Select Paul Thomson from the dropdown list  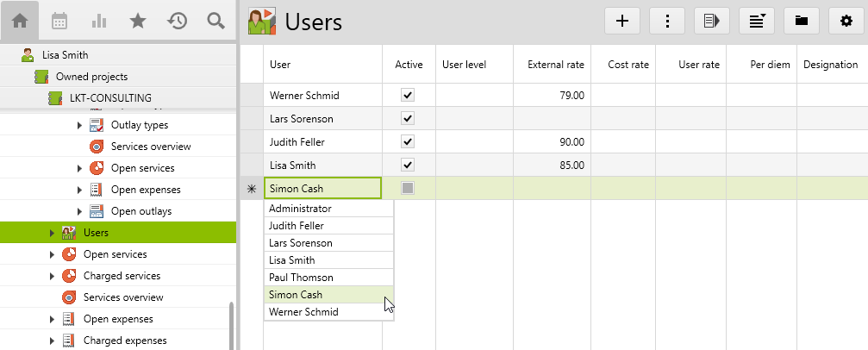coord(296,278)
